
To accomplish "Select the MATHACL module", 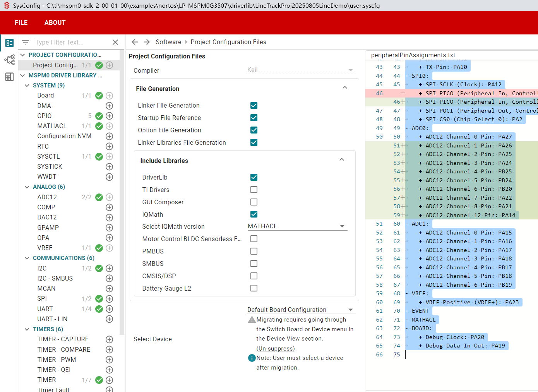I will tap(52, 126).
